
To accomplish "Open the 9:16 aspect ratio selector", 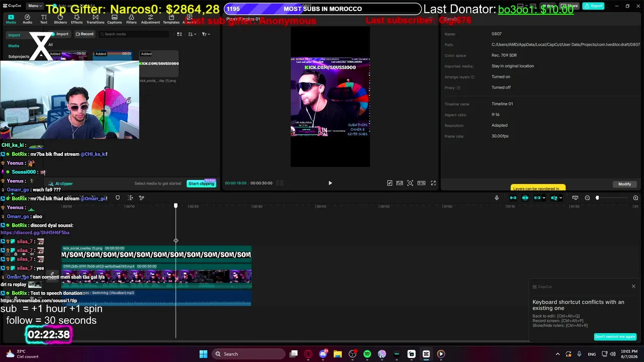I will coord(421,183).
